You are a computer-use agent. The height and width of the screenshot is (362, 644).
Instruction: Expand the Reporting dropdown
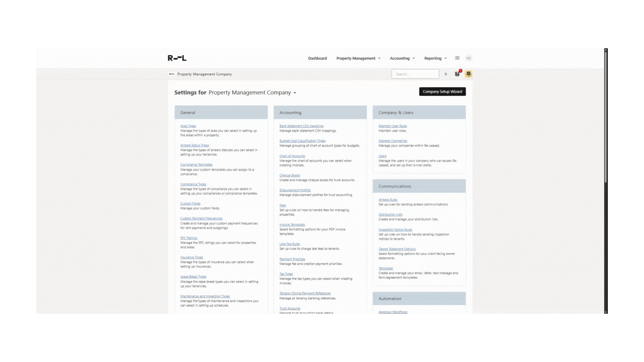coord(435,58)
